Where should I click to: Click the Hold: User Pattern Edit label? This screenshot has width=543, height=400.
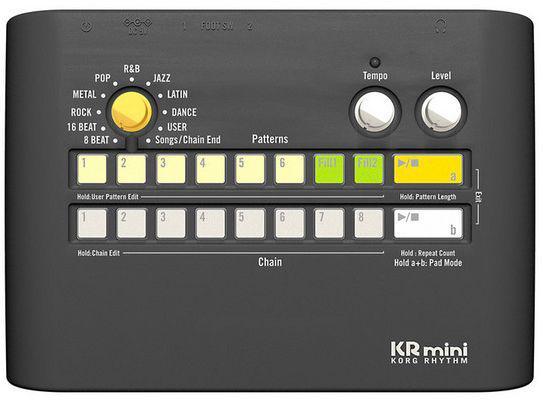[x=108, y=197]
